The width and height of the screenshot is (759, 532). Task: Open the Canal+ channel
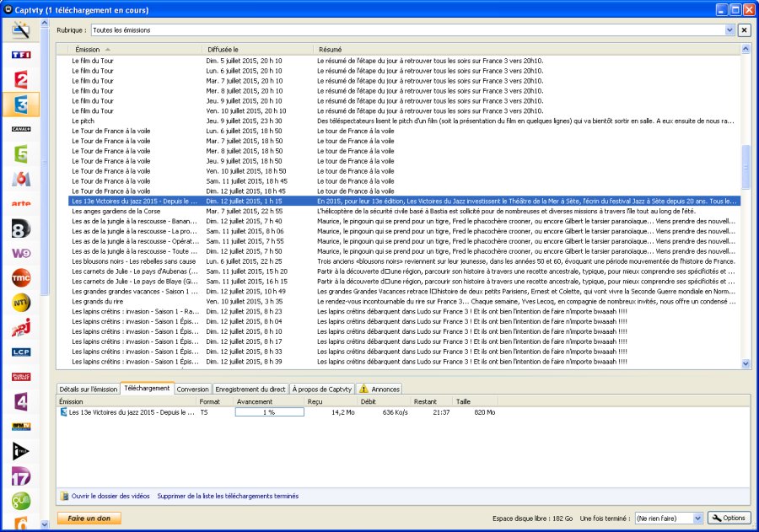[x=21, y=129]
